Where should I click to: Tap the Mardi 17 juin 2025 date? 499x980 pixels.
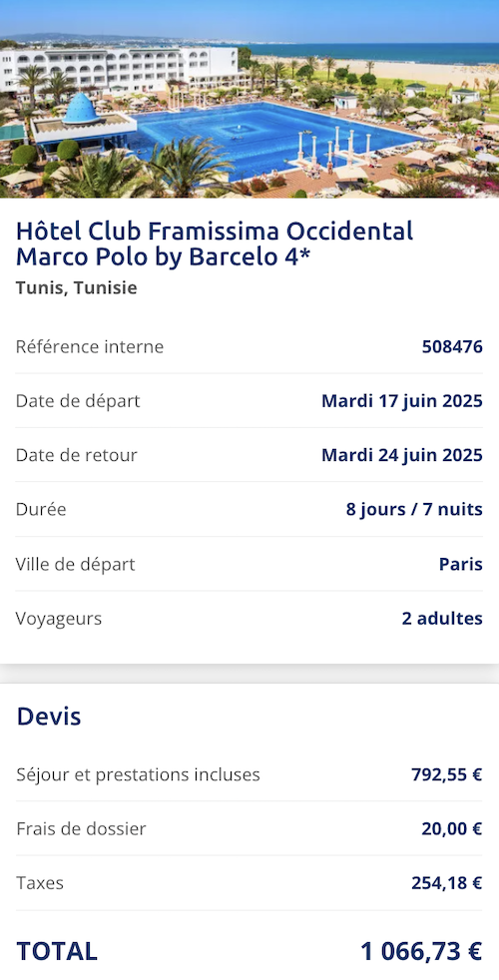[x=402, y=400]
